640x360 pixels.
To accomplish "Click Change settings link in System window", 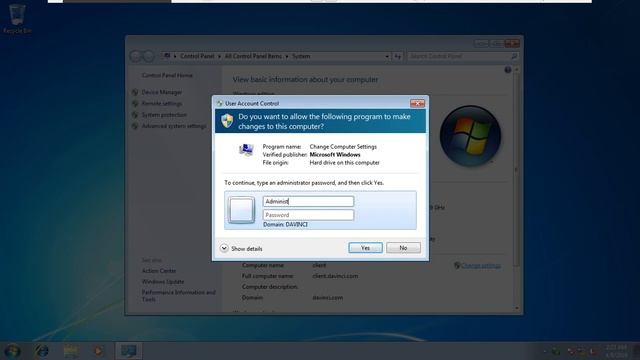I will pos(481,266).
